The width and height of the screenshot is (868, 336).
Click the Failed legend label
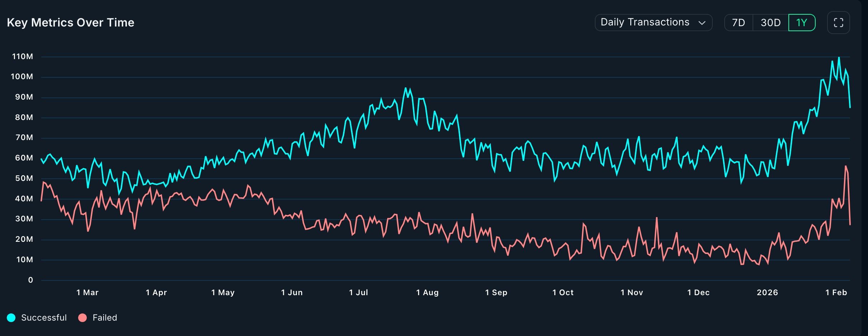pyautogui.click(x=106, y=317)
